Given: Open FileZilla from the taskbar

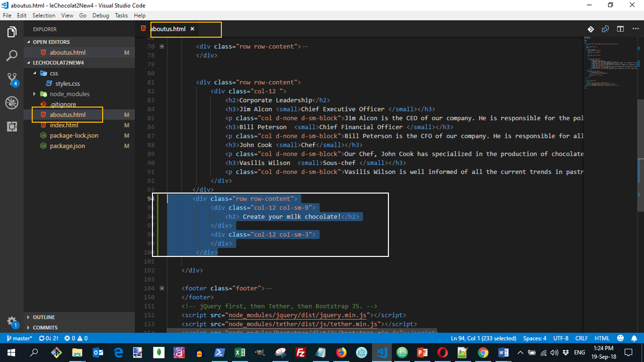Looking at the screenshot, I should click(301, 352).
